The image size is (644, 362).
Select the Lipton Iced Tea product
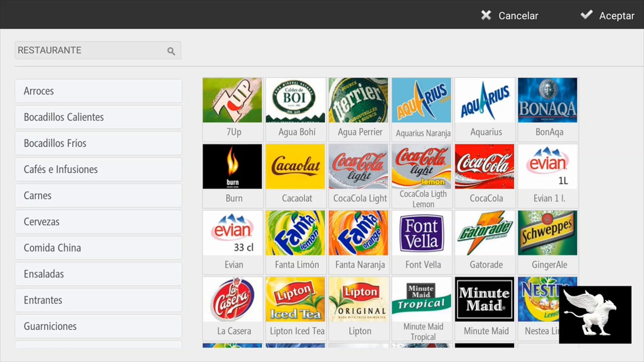295,308
